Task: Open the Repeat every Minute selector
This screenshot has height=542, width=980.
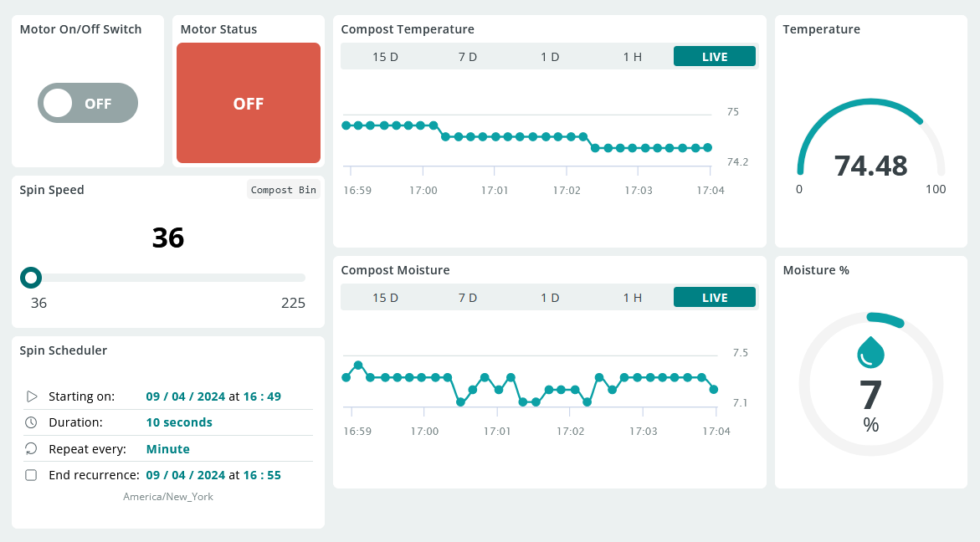Action: click(167, 449)
